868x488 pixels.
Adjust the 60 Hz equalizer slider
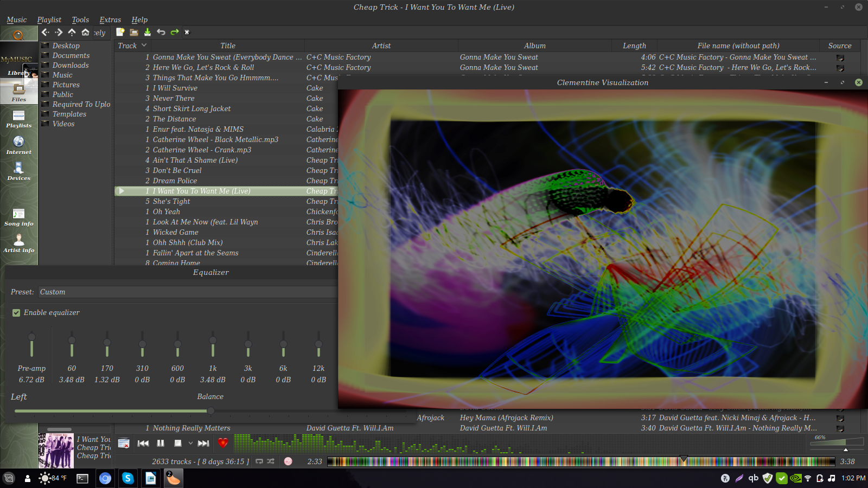[x=72, y=345]
